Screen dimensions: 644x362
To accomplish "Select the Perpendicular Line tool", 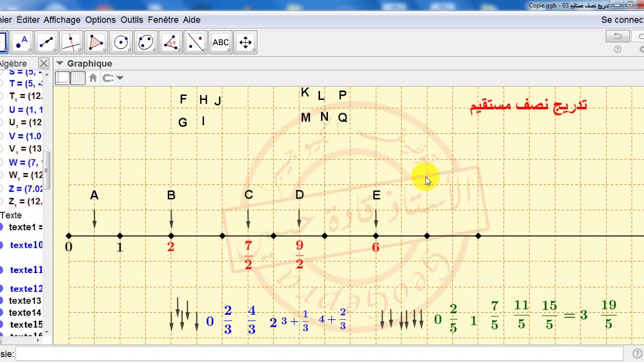I will tap(71, 42).
